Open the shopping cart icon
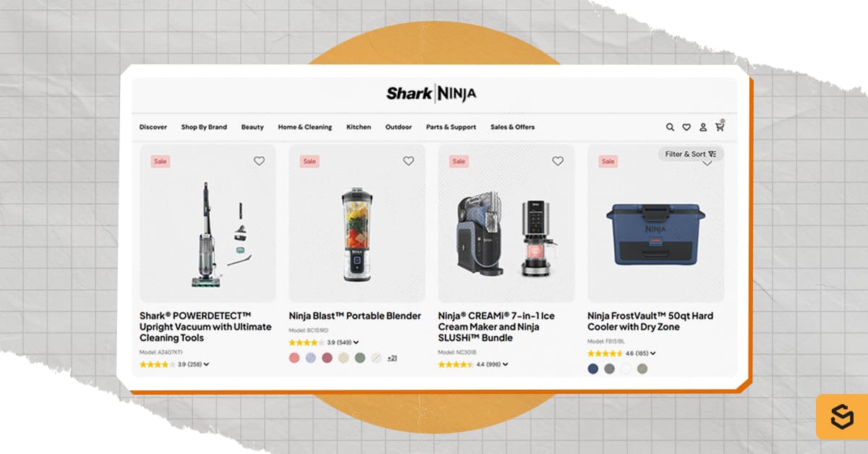The width and height of the screenshot is (868, 454). [720, 127]
